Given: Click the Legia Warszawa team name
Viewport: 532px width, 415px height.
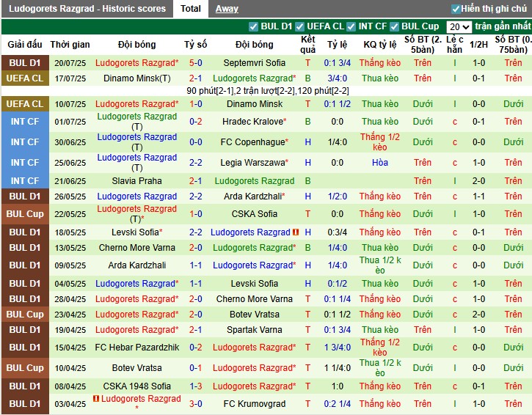Looking at the screenshot, I should pos(254,163).
